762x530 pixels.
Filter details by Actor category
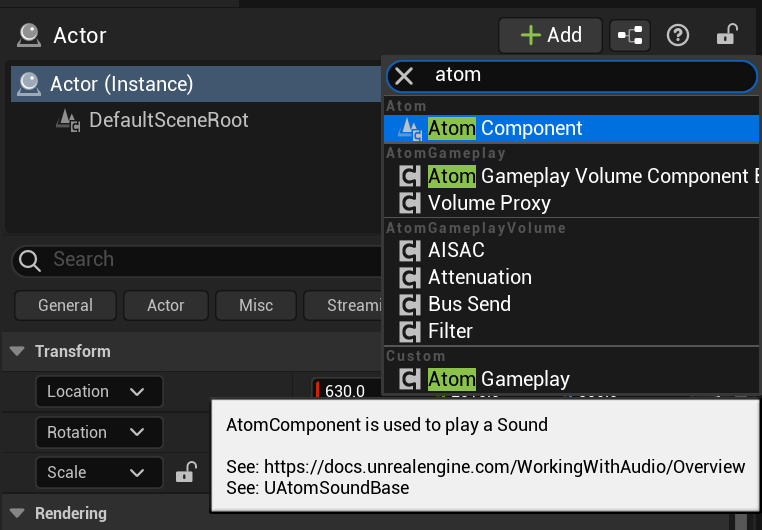click(x=166, y=306)
